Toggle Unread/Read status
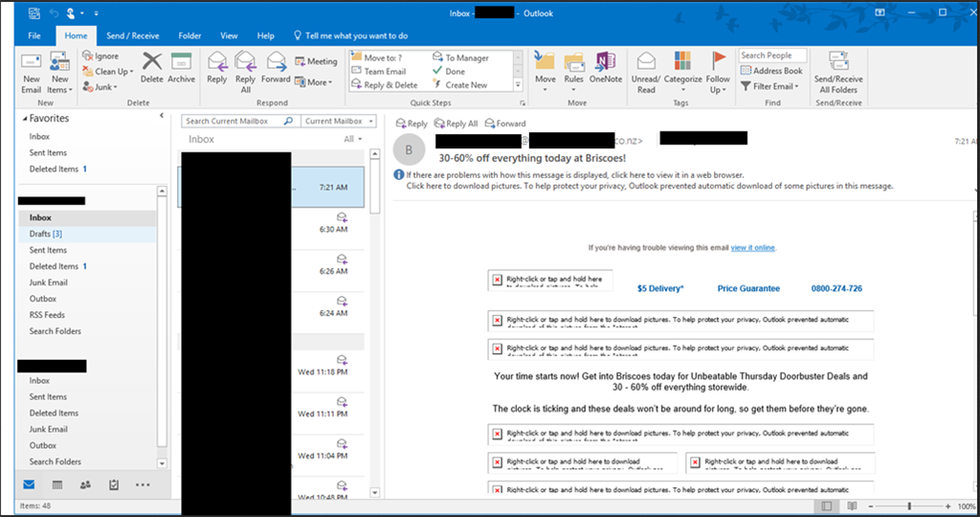Screen dimensions: 980x517 646,73
